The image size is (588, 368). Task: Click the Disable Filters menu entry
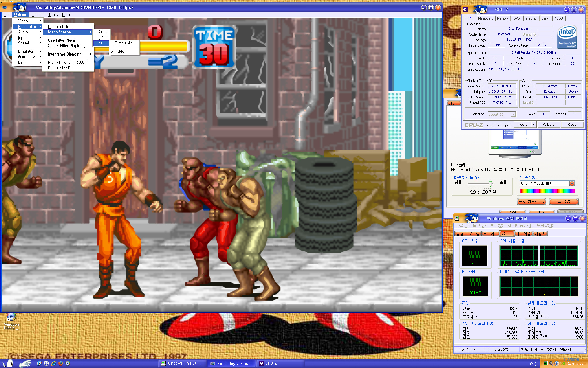point(60,27)
